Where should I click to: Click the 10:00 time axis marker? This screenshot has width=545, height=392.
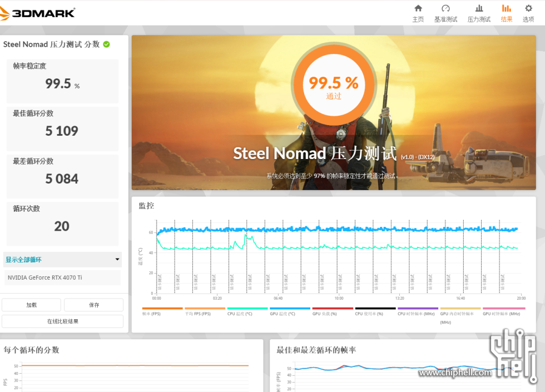[339, 298]
